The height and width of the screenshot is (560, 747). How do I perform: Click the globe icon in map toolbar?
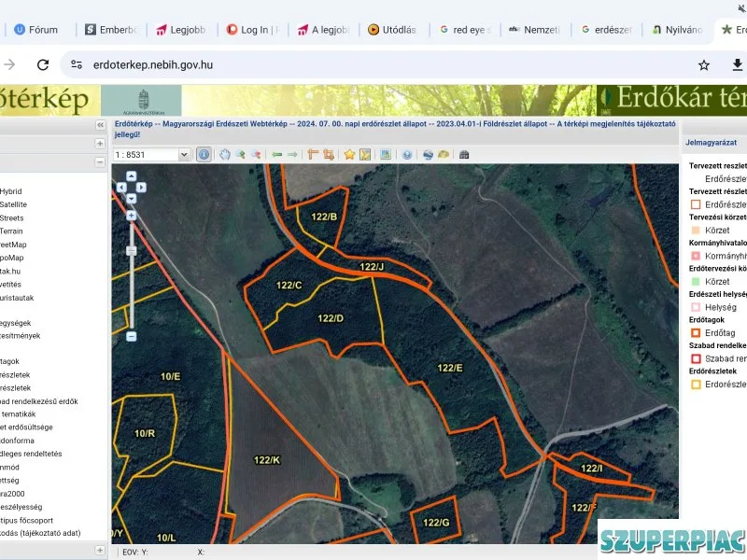(x=428, y=154)
